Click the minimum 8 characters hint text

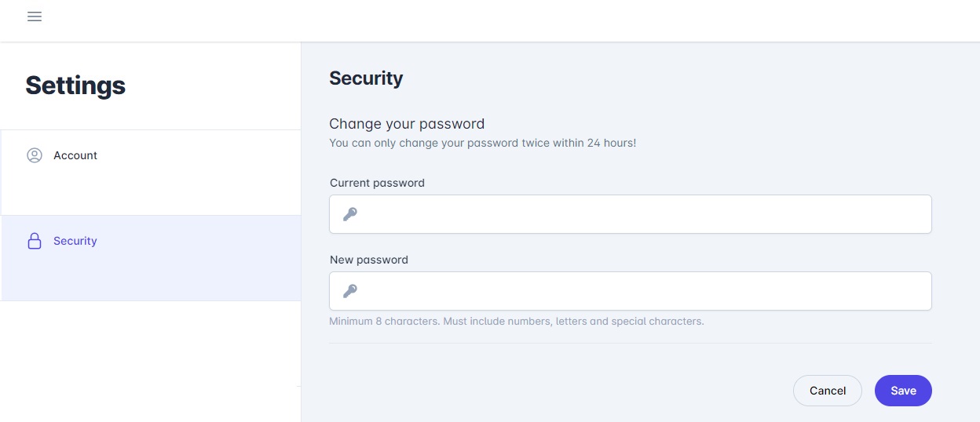tap(516, 322)
